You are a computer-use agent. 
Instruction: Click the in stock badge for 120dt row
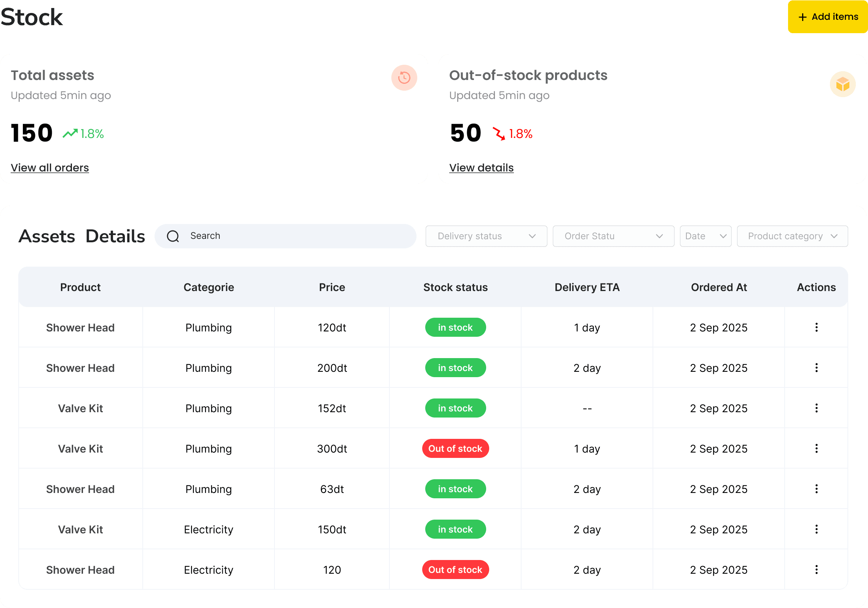455,327
